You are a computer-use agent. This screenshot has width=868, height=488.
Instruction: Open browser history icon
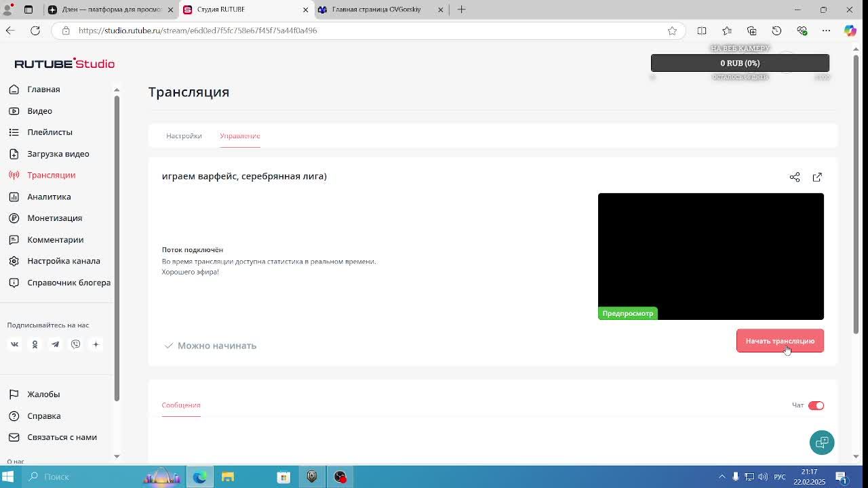tap(776, 30)
